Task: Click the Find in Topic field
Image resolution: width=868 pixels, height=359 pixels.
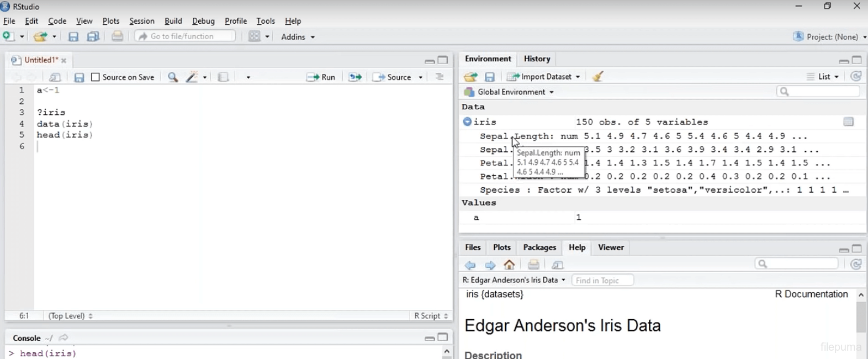Action: pos(602,281)
